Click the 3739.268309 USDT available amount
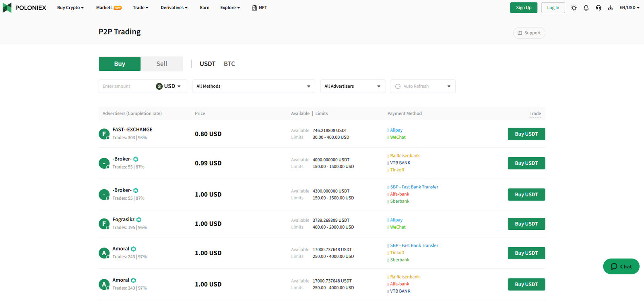This screenshot has width=644, height=301. pyautogui.click(x=331, y=220)
